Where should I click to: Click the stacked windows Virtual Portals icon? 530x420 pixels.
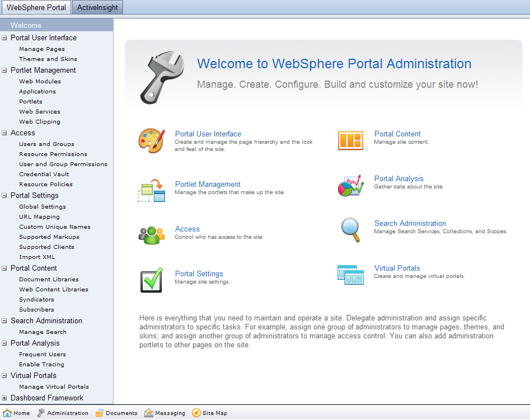pyautogui.click(x=350, y=275)
